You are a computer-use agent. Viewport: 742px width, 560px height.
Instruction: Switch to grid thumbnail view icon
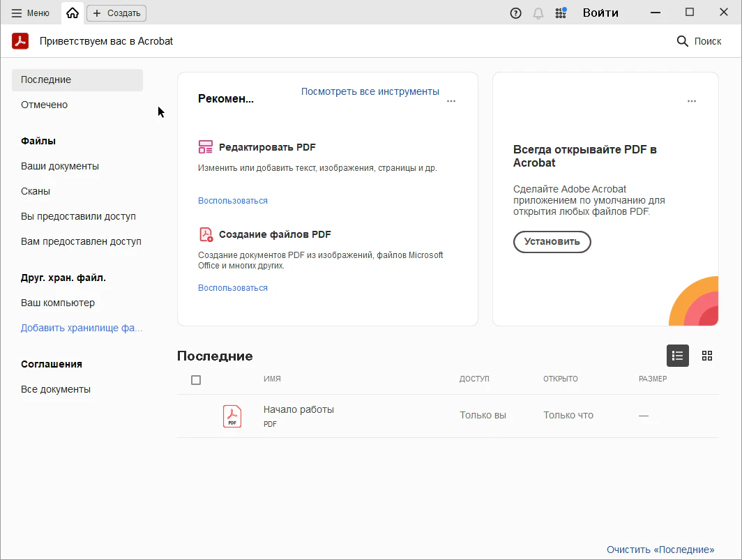click(707, 356)
